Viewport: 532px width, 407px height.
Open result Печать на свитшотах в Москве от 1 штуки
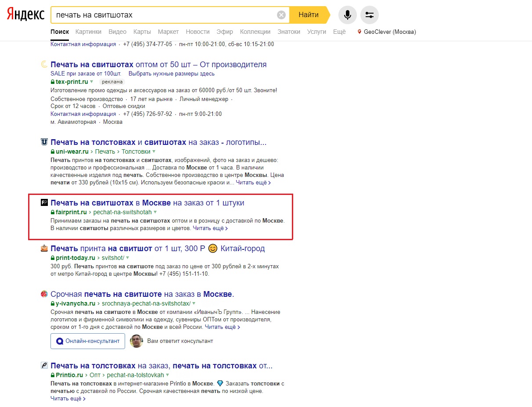point(147,203)
